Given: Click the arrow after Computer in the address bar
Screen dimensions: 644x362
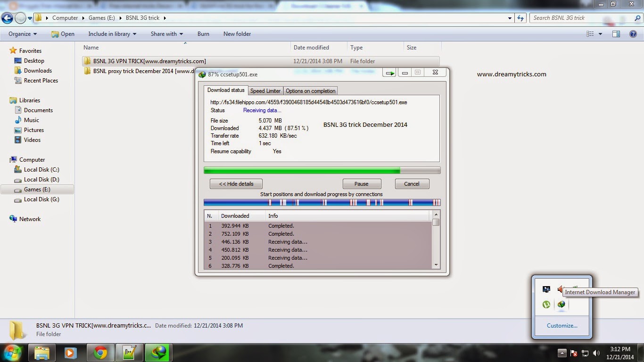Looking at the screenshot, I should tap(83, 18).
